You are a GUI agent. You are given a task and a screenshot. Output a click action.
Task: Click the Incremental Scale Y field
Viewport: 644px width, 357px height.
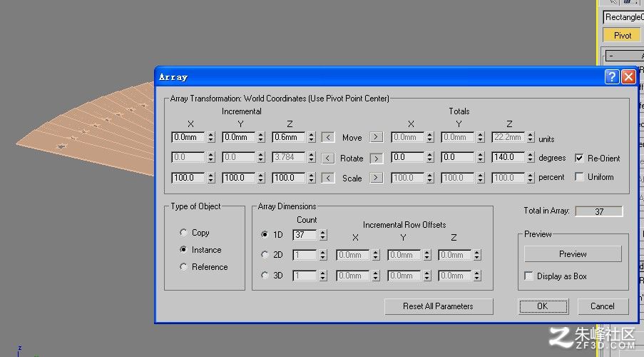pos(238,178)
